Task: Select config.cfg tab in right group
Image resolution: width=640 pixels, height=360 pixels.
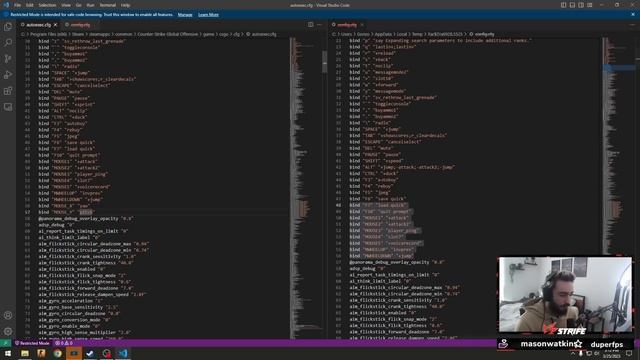Action: (347, 24)
